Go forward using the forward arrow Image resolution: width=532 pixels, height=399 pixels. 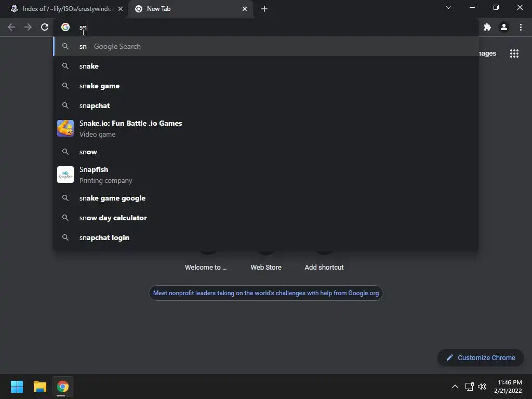28,27
